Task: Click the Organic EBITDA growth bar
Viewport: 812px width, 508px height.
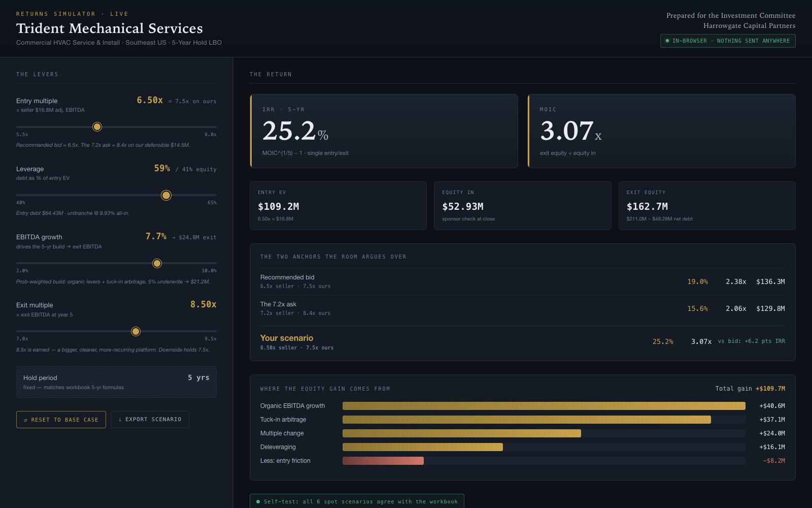Action: pos(544,406)
